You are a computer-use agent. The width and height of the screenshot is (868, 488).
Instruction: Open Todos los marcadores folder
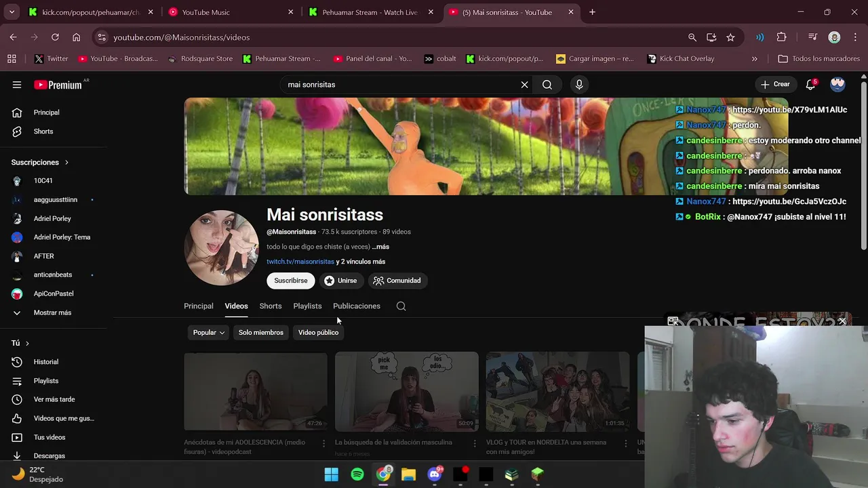click(818, 59)
